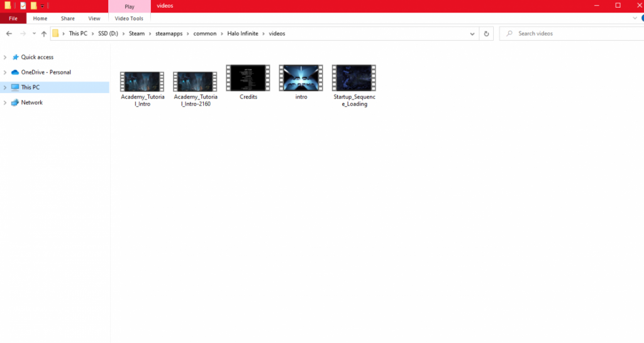The height and width of the screenshot is (343, 644).
Task: Open the File menu
Action: pyautogui.click(x=13, y=18)
